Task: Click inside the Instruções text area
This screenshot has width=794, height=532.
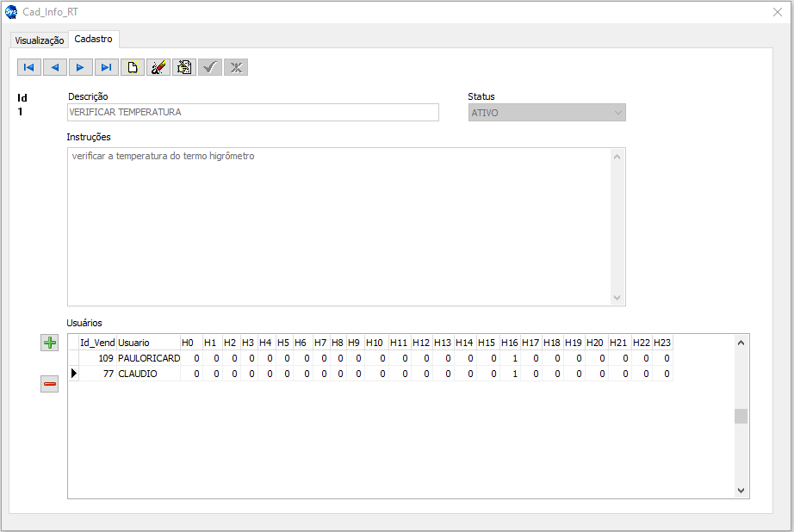Action: 340,226
